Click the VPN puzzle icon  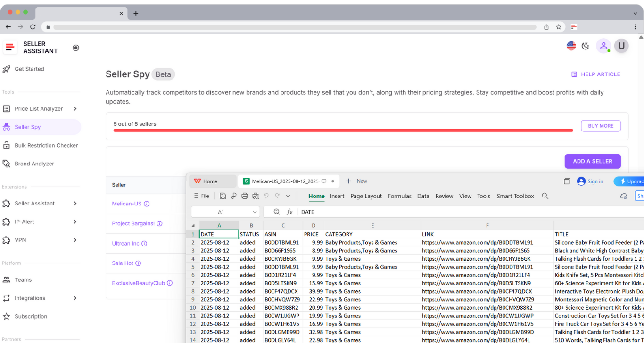point(7,240)
